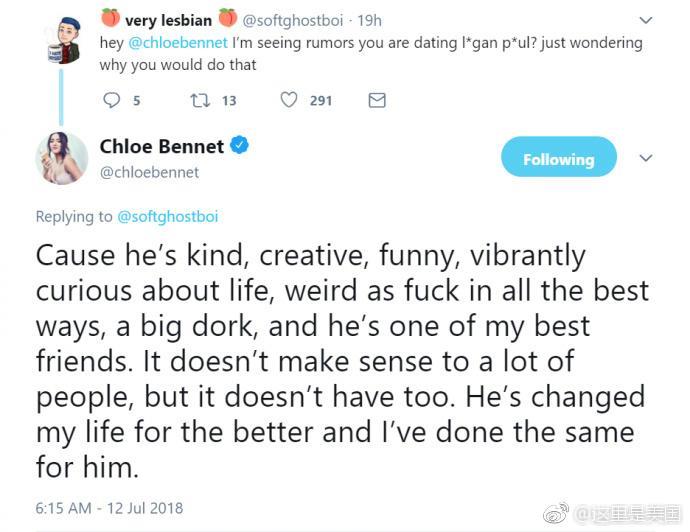Open the 6:15 AM - 12 Jul 2018 timestamp
This screenshot has width=690, height=532.
109,508
